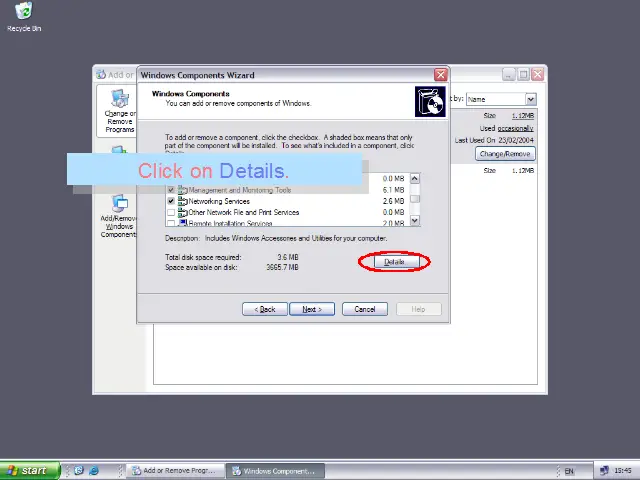Click the Networking Services component icon
Image resolution: width=640 pixels, height=480 pixels.
coord(183,201)
